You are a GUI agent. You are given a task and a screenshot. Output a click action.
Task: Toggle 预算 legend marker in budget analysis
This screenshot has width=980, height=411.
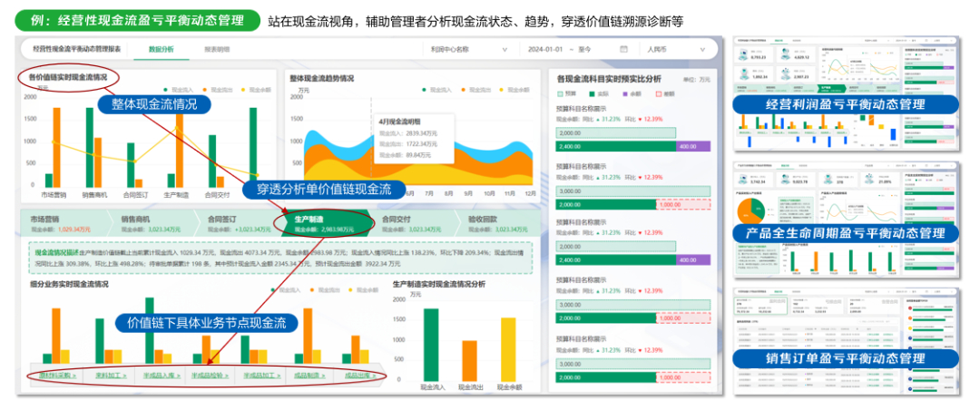560,93
